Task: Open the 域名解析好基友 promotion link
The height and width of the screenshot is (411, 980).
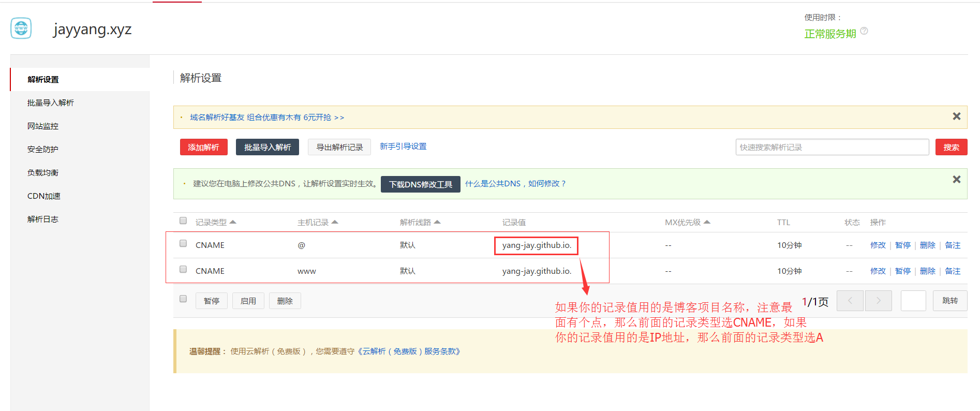Action: click(x=267, y=118)
